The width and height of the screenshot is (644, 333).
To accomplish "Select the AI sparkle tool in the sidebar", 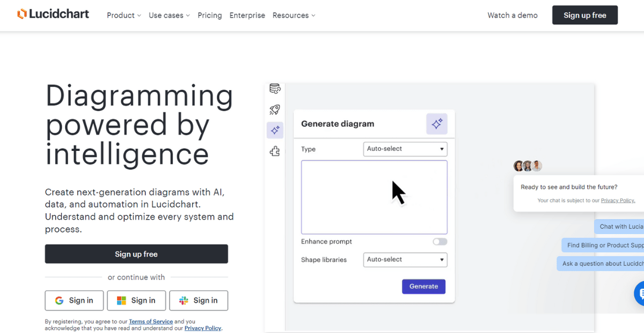I will click(275, 130).
